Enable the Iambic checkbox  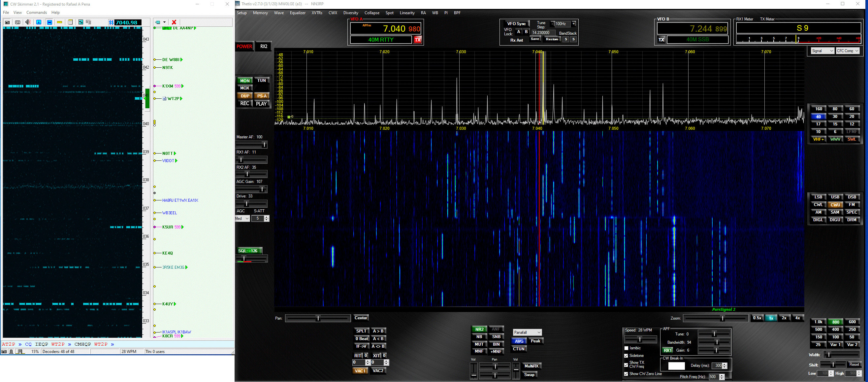pos(627,348)
